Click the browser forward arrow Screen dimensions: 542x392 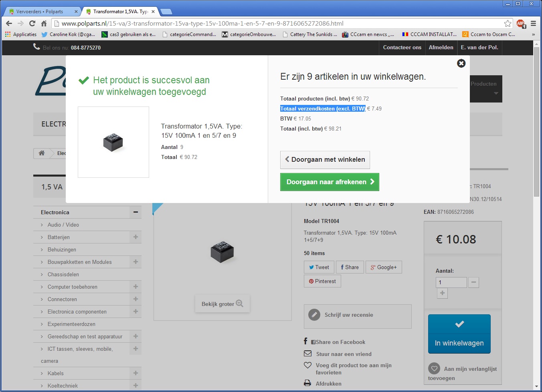click(x=21, y=23)
